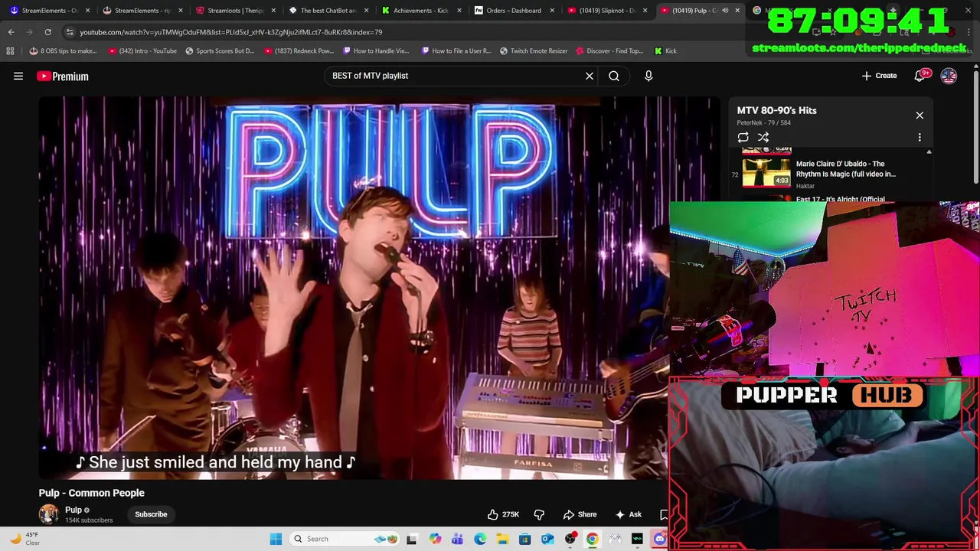Click Pulp channel name link
The height and width of the screenshot is (551, 980).
(73, 510)
